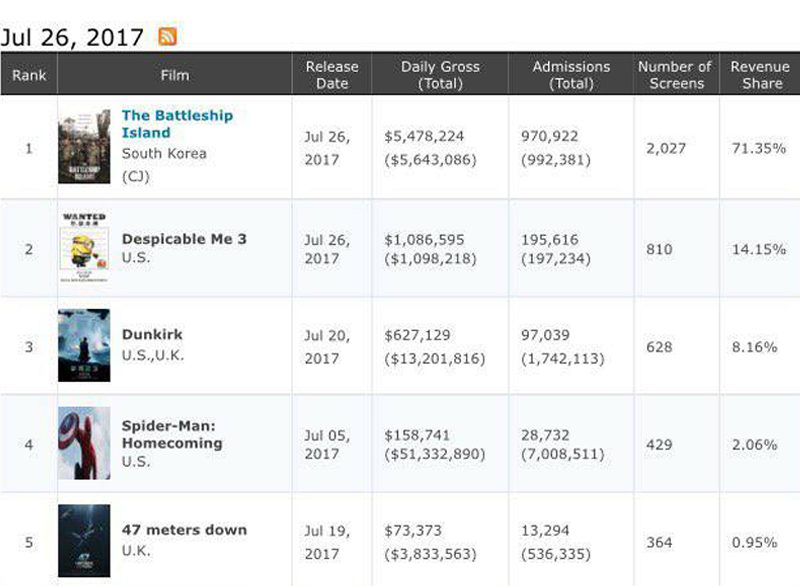Sort by Release Date column header
The width and height of the screenshot is (800, 586).
[x=332, y=75]
